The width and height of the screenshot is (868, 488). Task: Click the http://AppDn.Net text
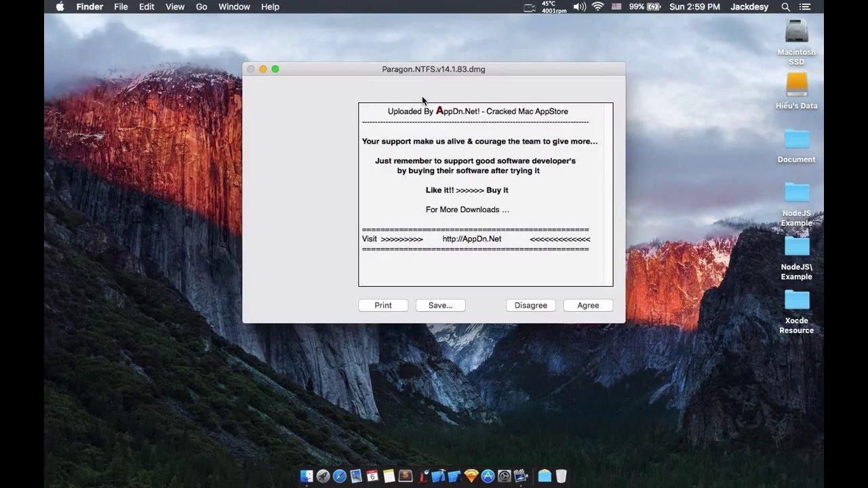coord(472,239)
